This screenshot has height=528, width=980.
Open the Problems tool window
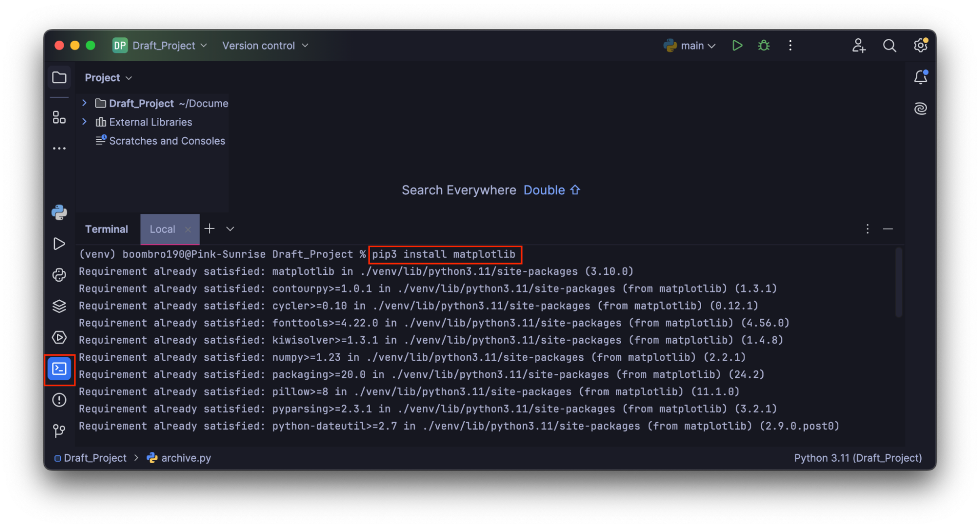59,400
